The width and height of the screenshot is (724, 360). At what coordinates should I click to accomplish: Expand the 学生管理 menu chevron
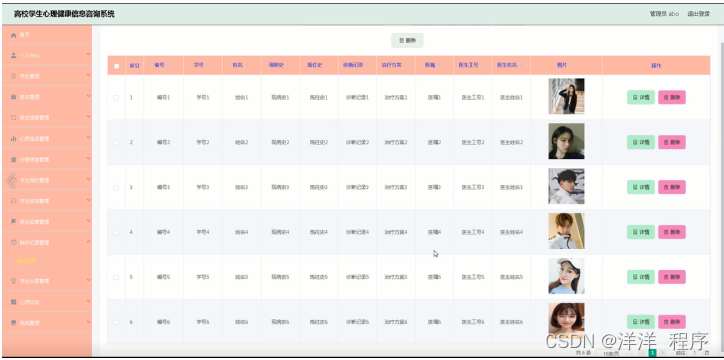(x=88, y=75)
